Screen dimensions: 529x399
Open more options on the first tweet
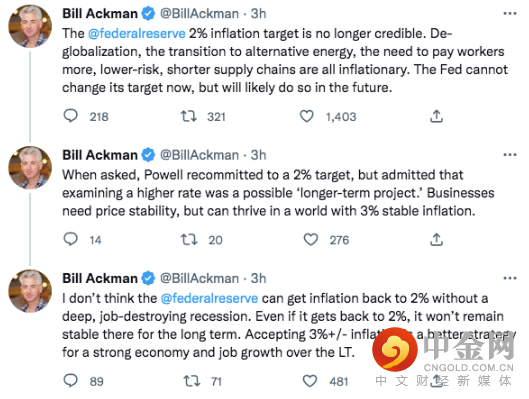(x=510, y=13)
